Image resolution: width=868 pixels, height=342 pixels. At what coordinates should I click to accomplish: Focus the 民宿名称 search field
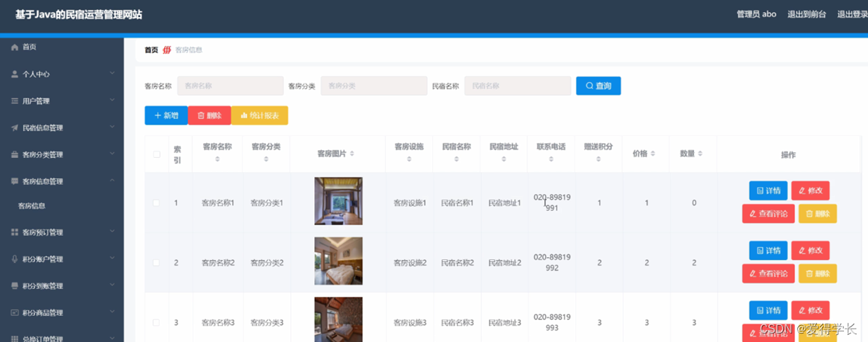click(518, 86)
